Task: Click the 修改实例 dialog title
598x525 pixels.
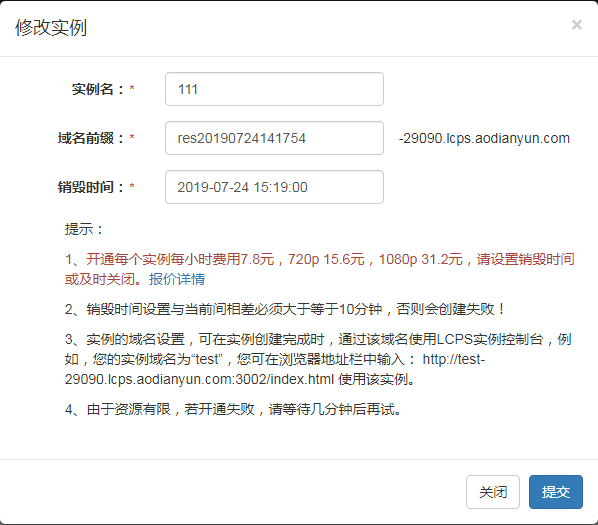Action: [51, 28]
